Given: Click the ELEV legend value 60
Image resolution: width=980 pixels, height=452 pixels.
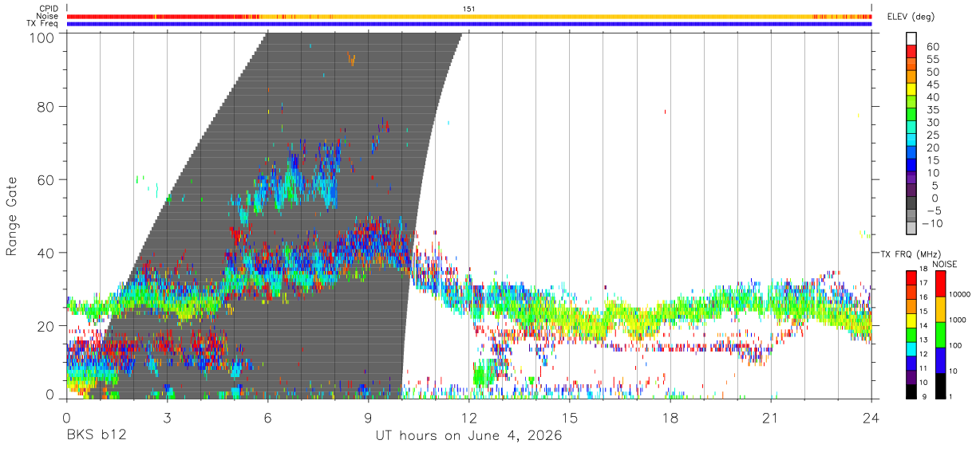Looking at the screenshot, I should tap(932, 47).
